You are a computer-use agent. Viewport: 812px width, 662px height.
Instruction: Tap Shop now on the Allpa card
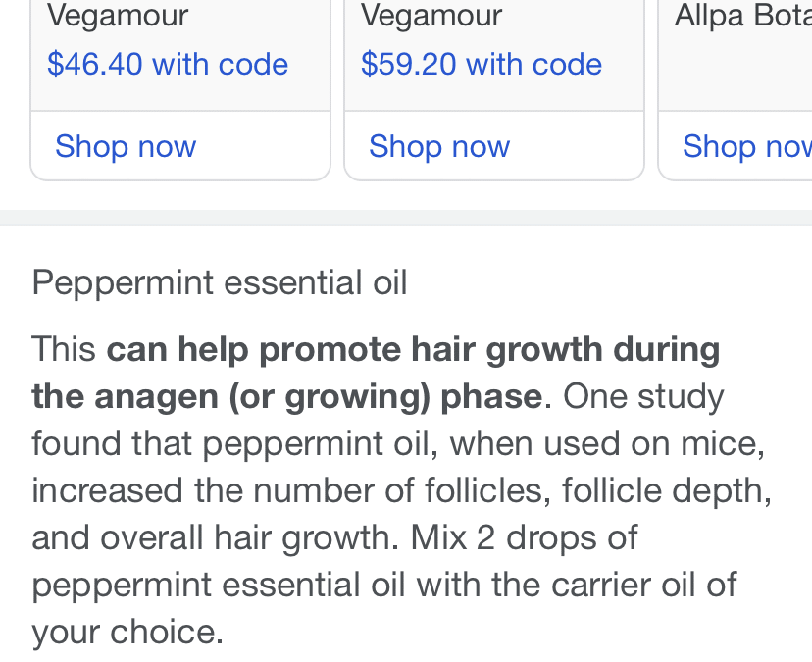[745, 146]
